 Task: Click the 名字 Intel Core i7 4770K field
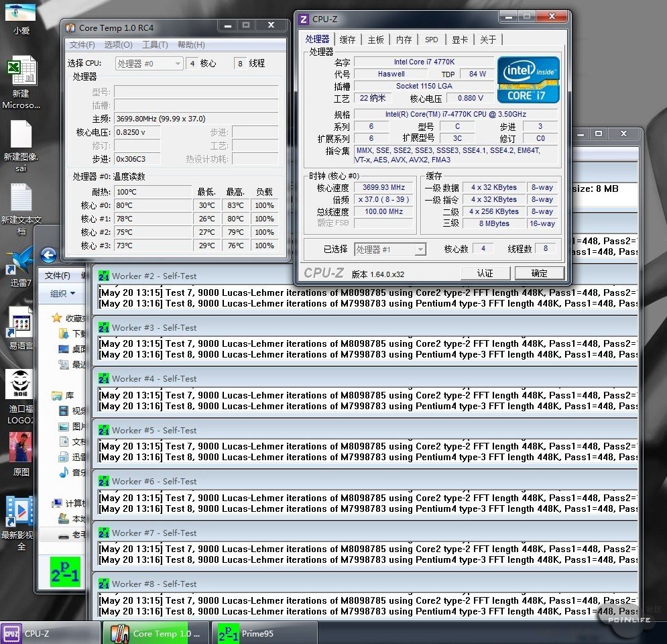pyautogui.click(x=424, y=62)
